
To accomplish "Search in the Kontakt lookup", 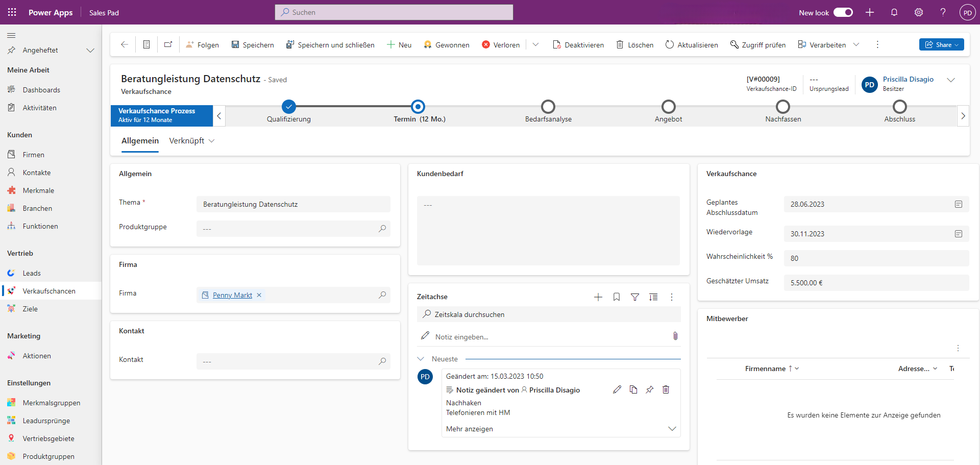I will (x=382, y=361).
